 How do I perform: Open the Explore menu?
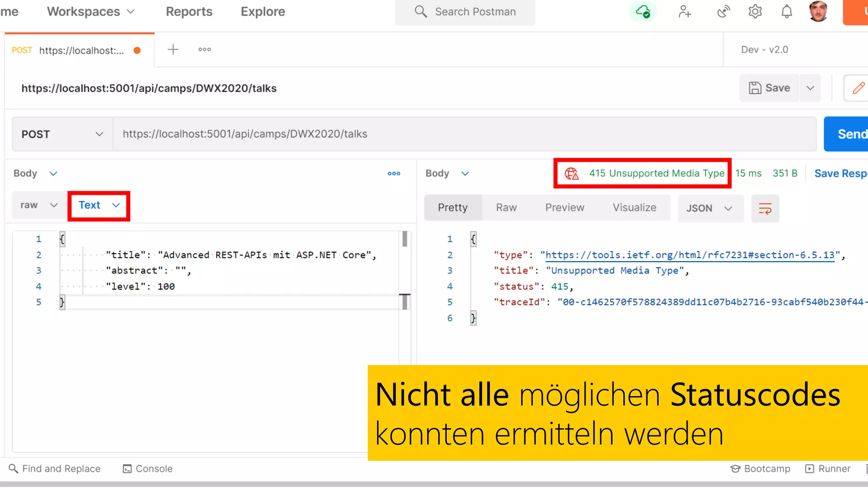click(x=263, y=11)
